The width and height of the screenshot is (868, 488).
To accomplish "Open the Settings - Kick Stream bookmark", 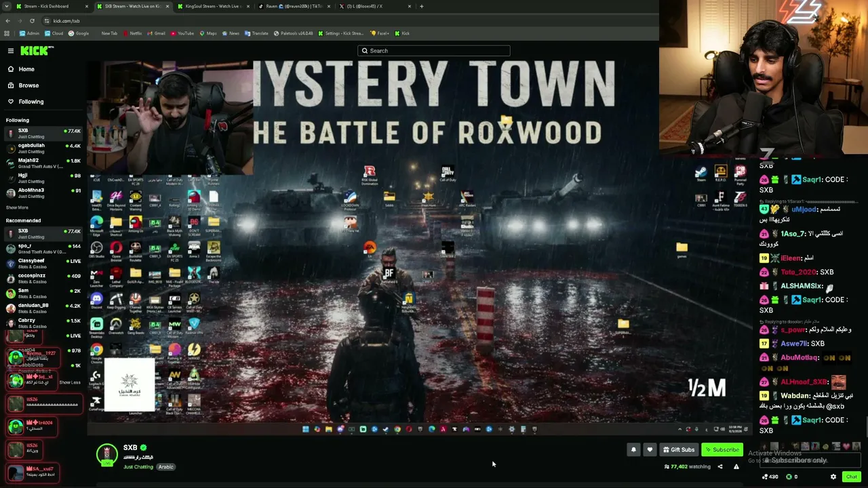I will (x=342, y=33).
